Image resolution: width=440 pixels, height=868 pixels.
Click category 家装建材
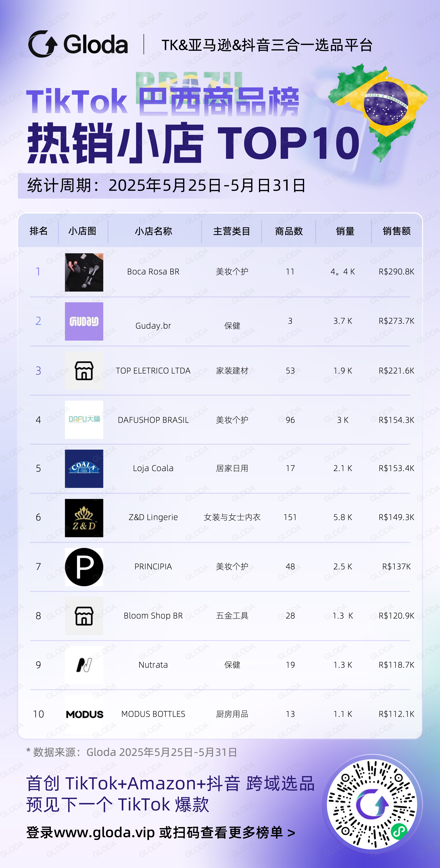(x=232, y=371)
